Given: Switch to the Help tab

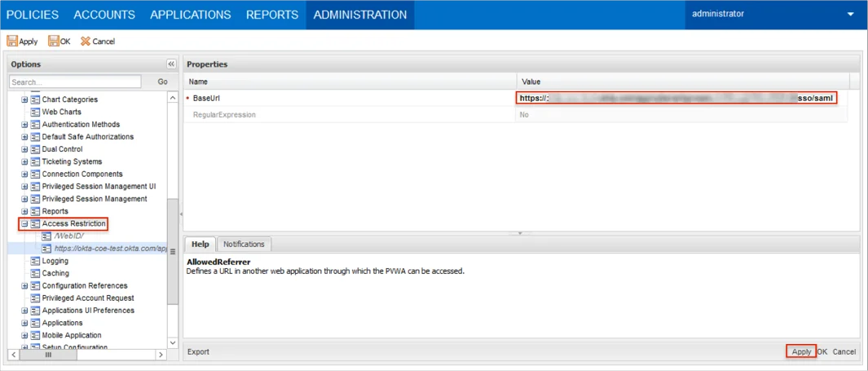Looking at the screenshot, I should click(200, 244).
